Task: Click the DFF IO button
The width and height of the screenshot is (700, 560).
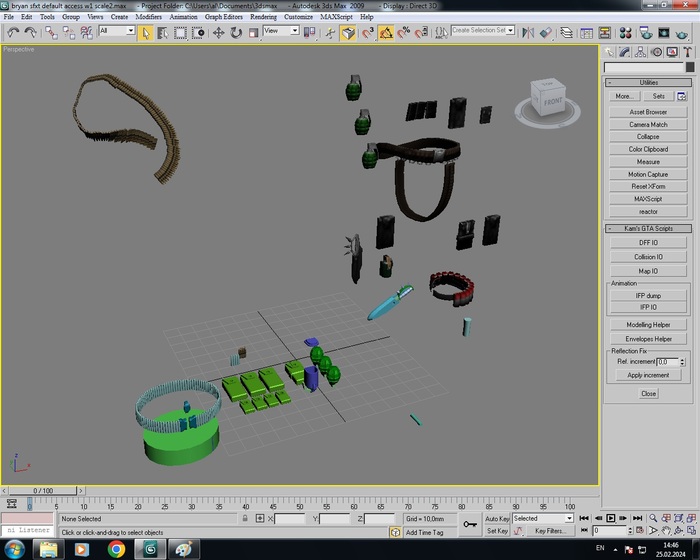Action: [648, 242]
